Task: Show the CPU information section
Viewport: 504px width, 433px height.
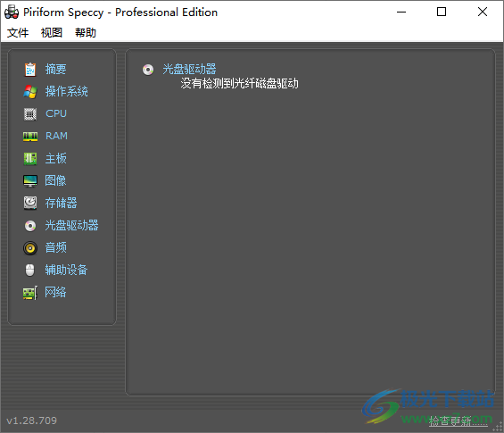Action: pyautogui.click(x=56, y=113)
